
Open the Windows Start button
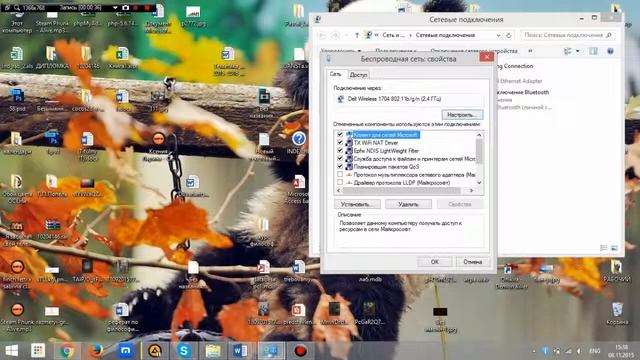click(x=11, y=350)
